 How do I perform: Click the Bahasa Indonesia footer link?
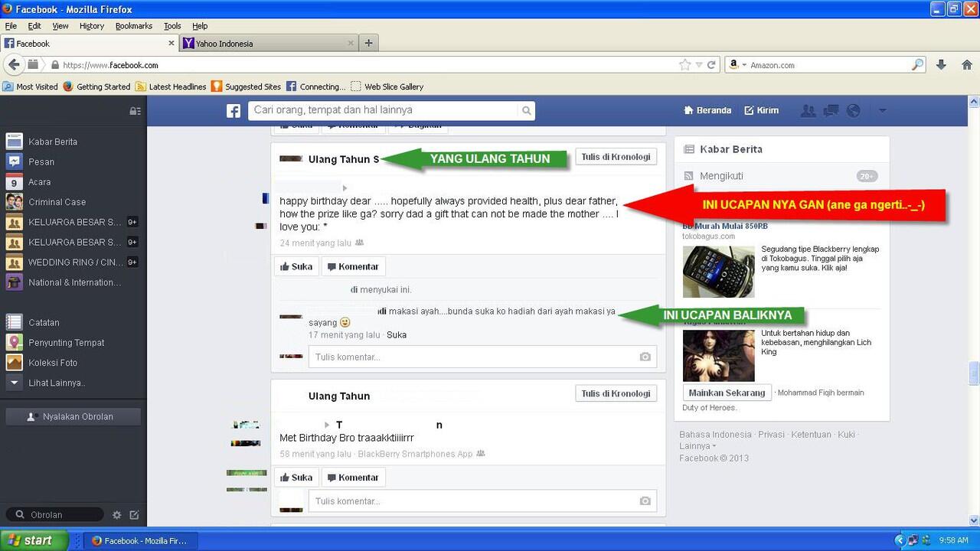click(715, 435)
